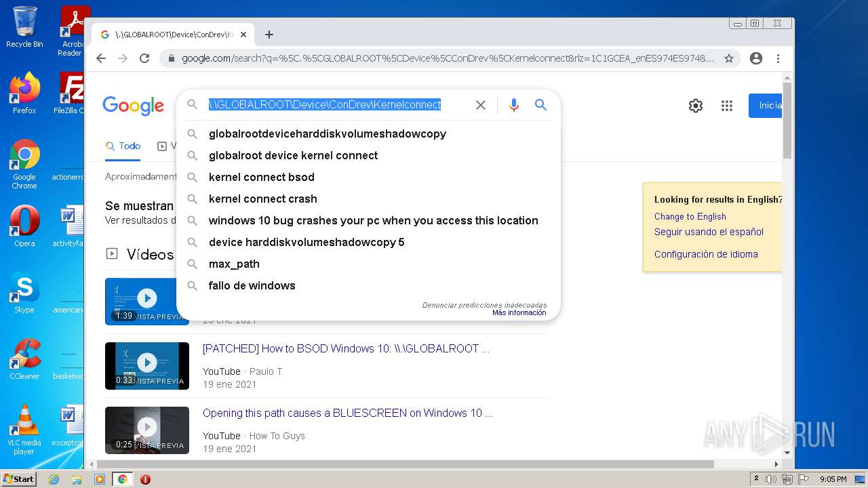868x488 pixels.
Task: Click the Chrome taskbar button
Action: click(122, 479)
